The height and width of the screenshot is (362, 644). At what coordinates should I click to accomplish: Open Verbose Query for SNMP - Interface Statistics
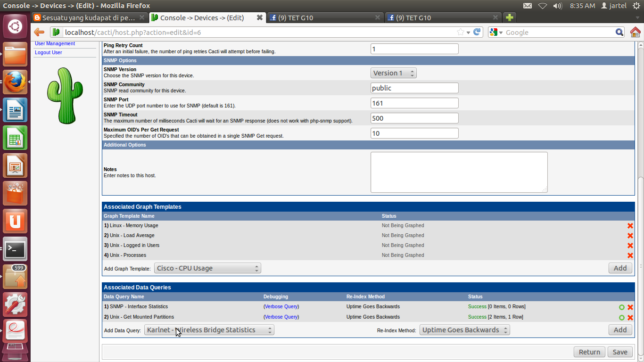tap(281, 307)
